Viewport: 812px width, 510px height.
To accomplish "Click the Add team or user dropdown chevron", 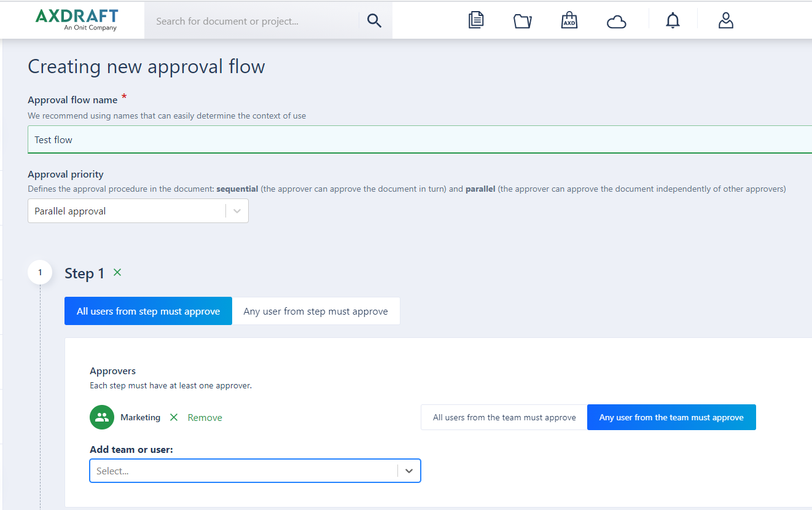I will pyautogui.click(x=409, y=471).
